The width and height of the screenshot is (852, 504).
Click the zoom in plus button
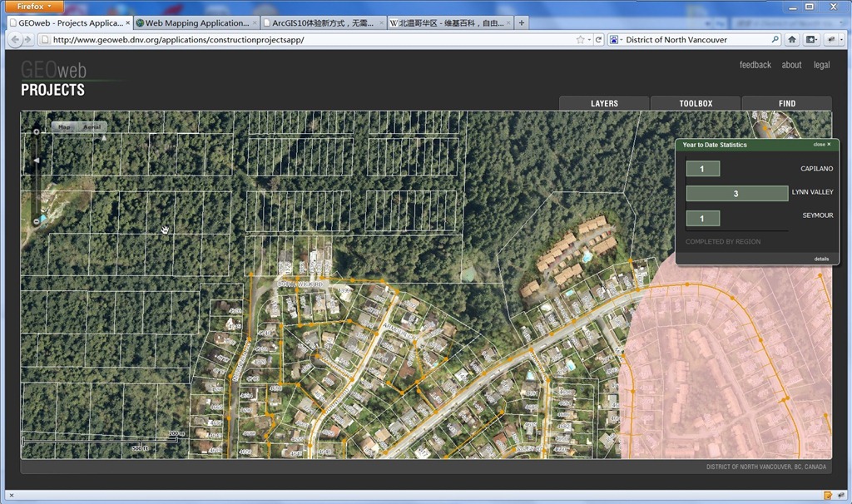coord(37,131)
